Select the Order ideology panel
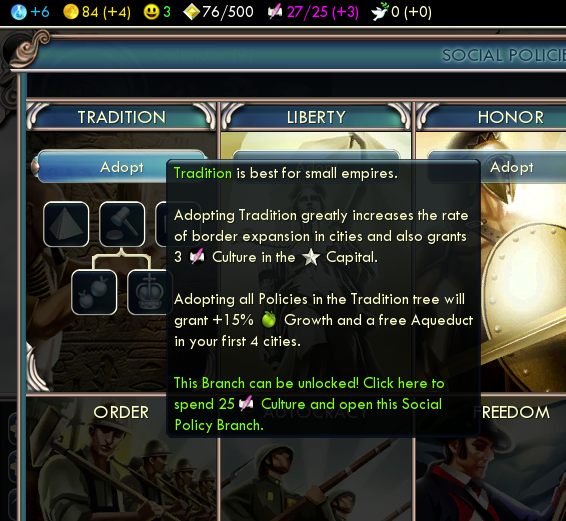Viewport: 566px width, 521px height. (x=121, y=458)
